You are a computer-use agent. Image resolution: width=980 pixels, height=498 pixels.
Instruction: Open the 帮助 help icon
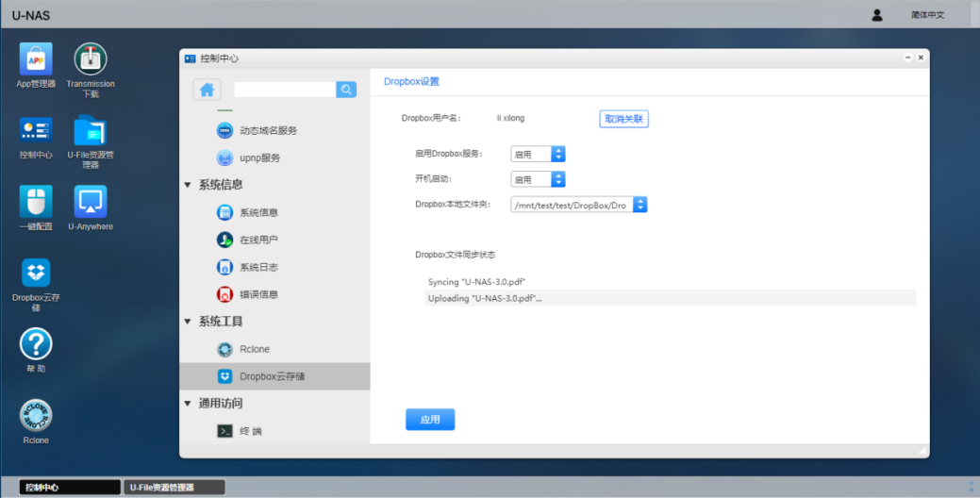click(x=36, y=344)
